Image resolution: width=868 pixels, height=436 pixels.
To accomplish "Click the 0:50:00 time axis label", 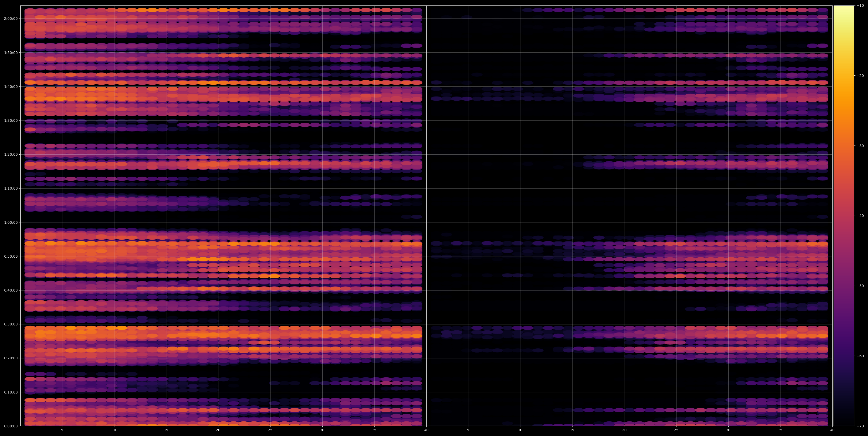I will click(11, 256).
